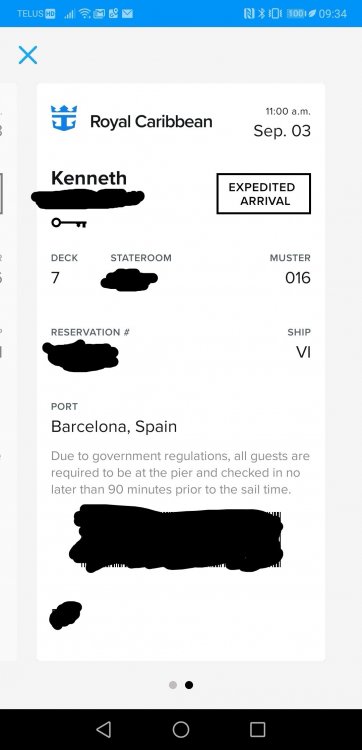Image resolution: width=362 pixels, height=750 pixels.
Task: Tap the guest name Kenneth
Action: click(89, 178)
